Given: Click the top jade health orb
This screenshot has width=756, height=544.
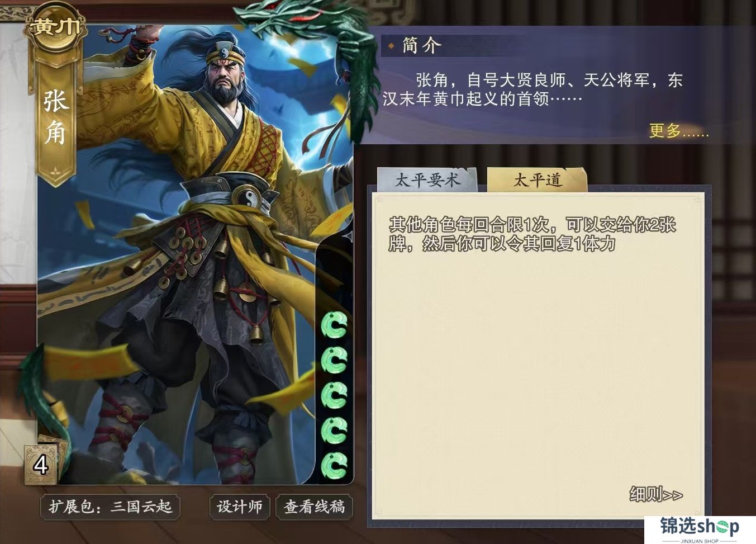Looking at the screenshot, I should point(335,325).
